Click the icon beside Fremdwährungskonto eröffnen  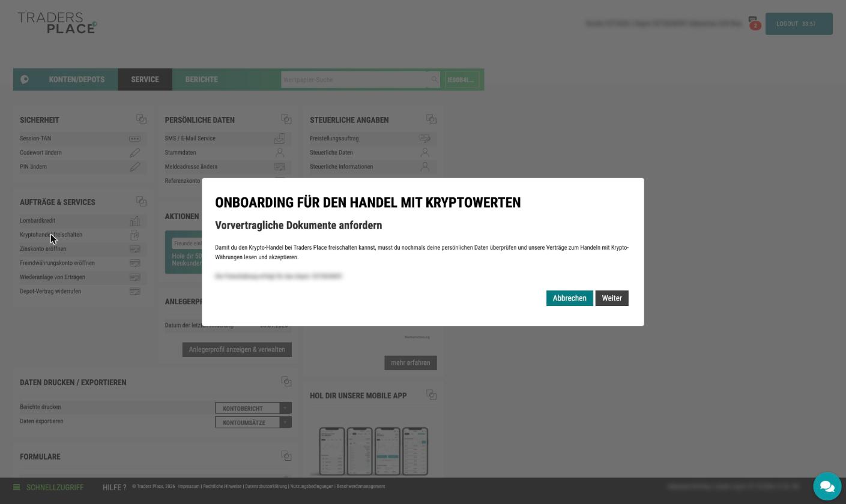(x=134, y=263)
